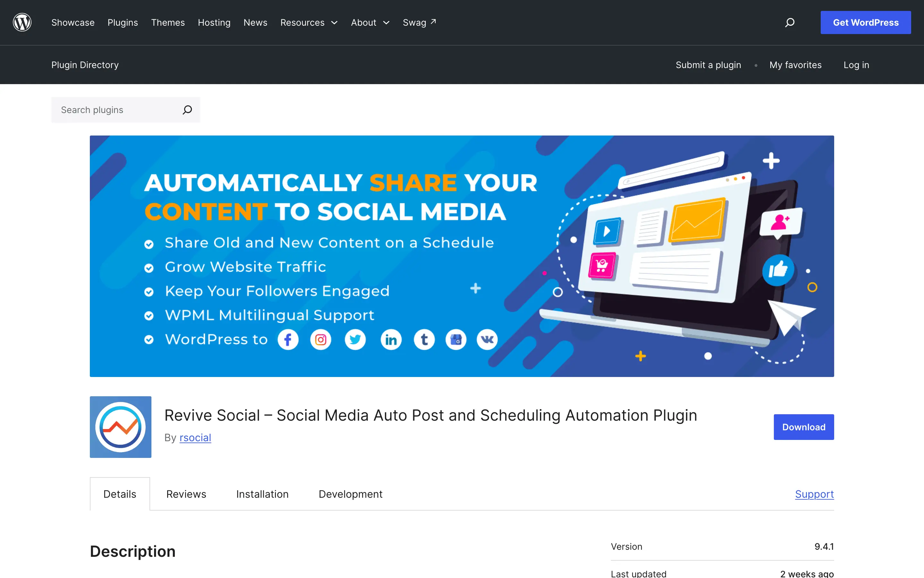Switch to the Development tab
Image resolution: width=924 pixels, height=578 pixels.
point(350,494)
